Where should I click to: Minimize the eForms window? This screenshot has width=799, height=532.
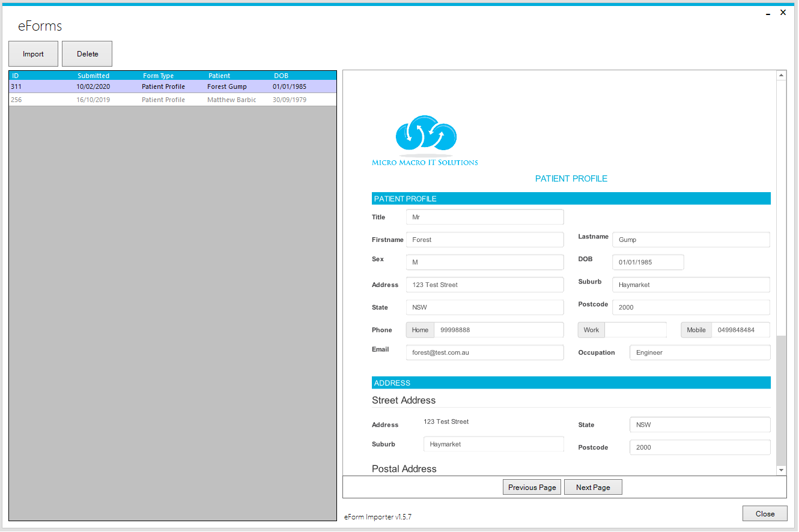point(768,13)
